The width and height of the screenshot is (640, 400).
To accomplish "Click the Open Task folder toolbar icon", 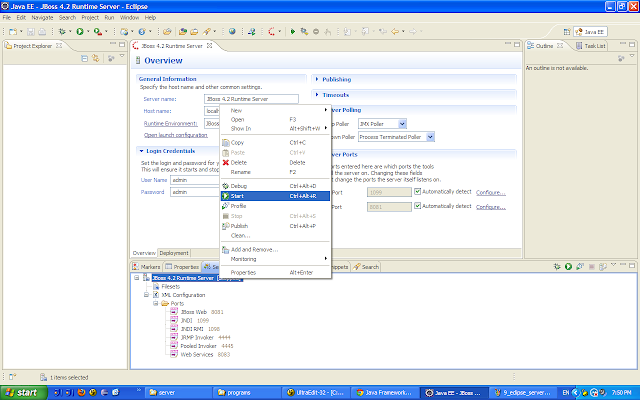I will (x=194, y=31).
